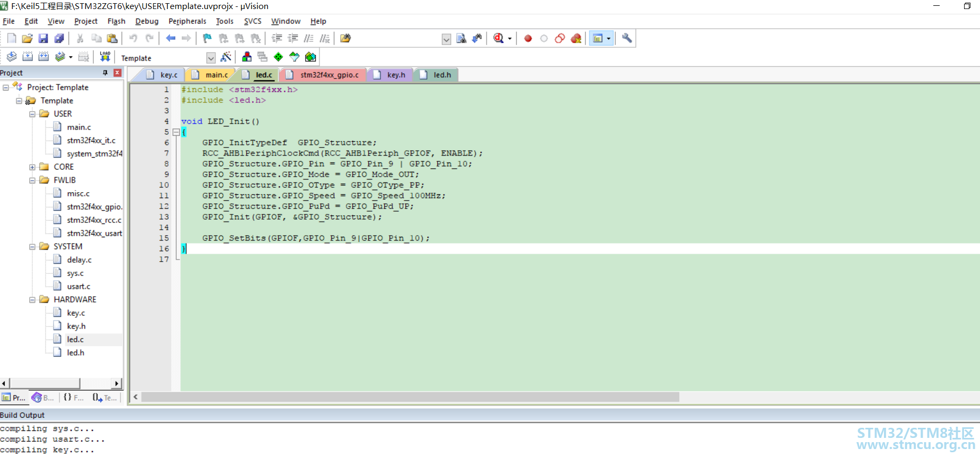
Task: Open the window layout dropdown arrow
Action: (609, 38)
